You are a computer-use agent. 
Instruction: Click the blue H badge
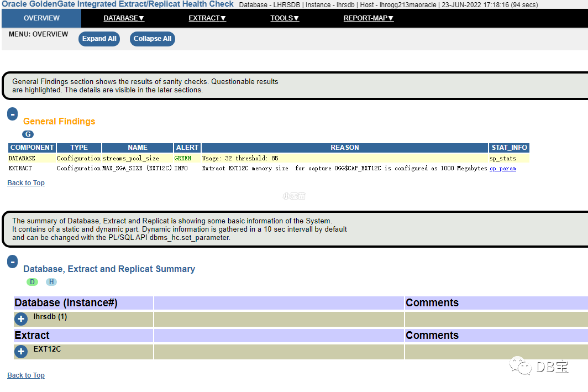51,282
